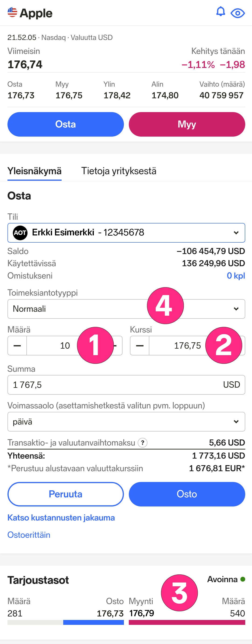Switch to the Tietoja yrityksestä tab
The height and width of the screenshot is (644, 252).
119,171
